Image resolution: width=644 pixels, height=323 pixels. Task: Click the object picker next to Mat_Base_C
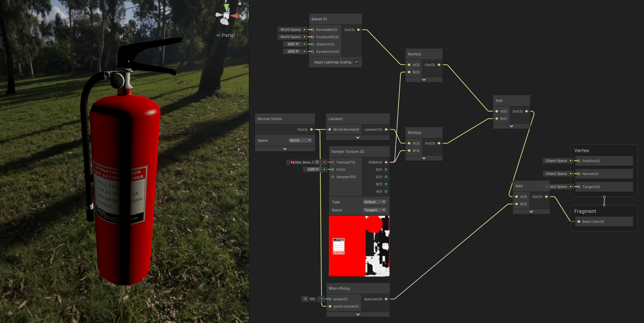[317, 162]
